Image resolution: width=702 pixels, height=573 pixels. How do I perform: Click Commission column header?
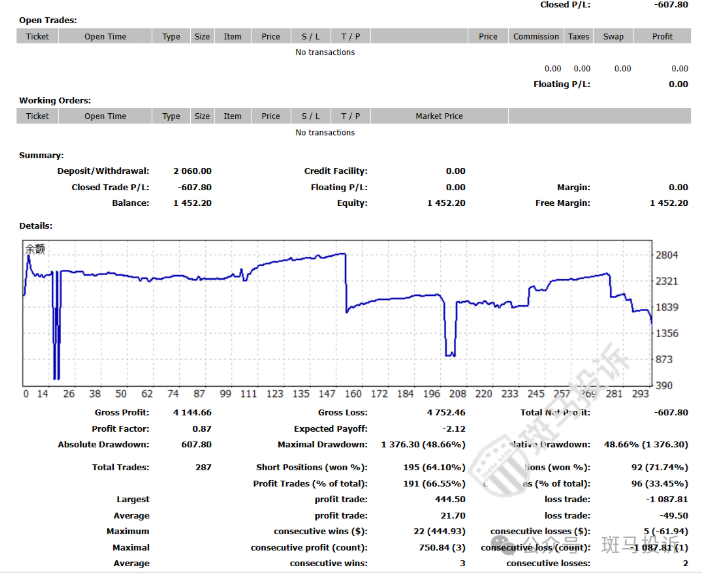[536, 36]
